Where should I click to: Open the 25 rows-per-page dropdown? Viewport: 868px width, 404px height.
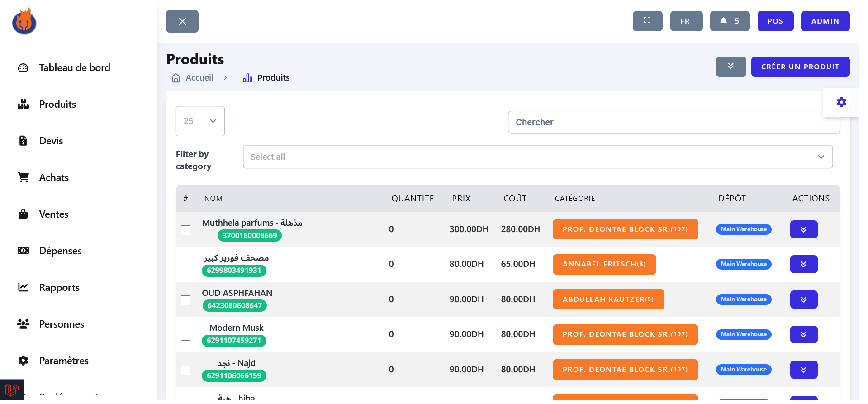coord(200,121)
